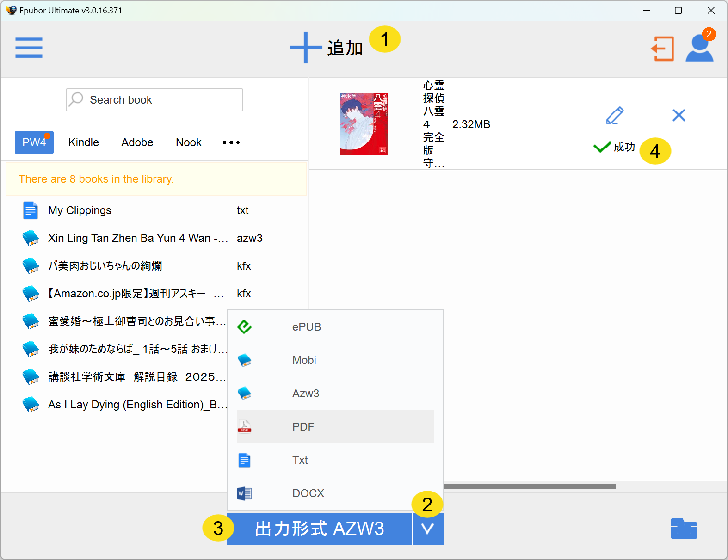Image resolution: width=728 pixels, height=560 pixels.
Task: Open the output folder icon
Action: [684, 529]
